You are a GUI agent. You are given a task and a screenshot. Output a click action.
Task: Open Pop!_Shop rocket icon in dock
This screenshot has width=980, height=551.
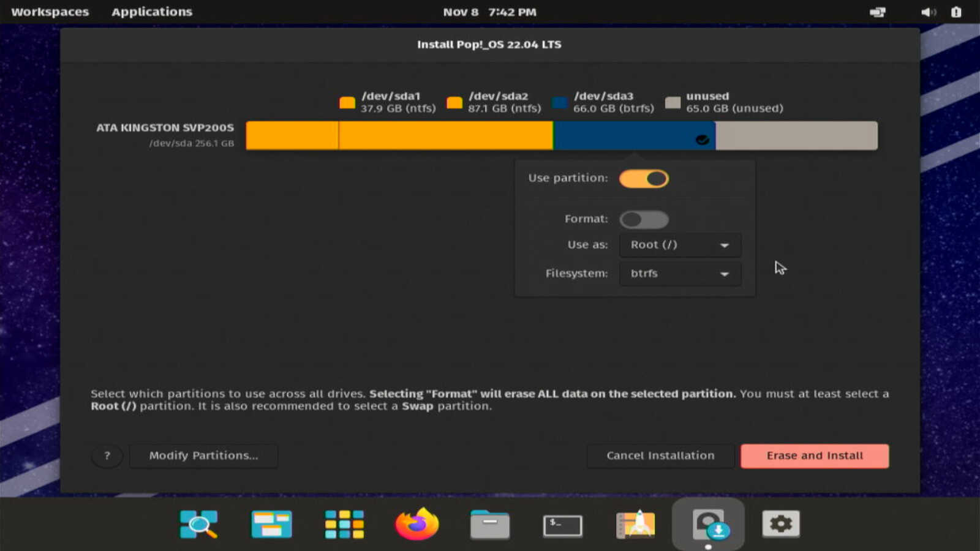click(635, 525)
